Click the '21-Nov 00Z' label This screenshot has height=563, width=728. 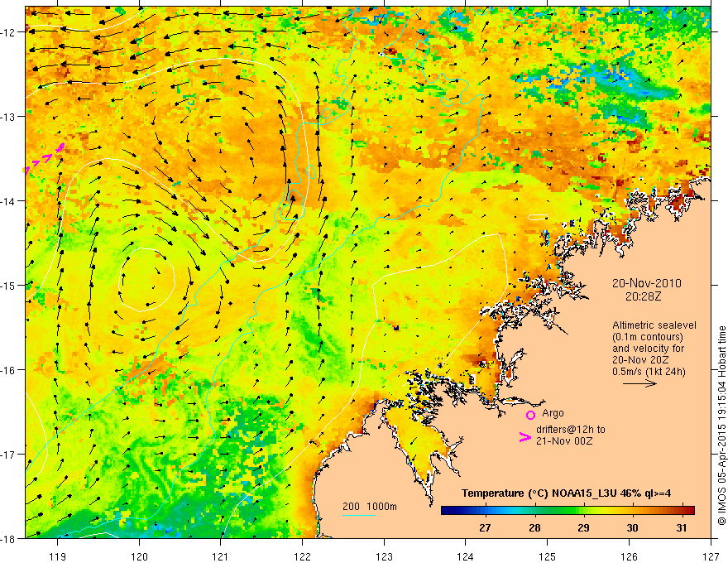coord(564,441)
